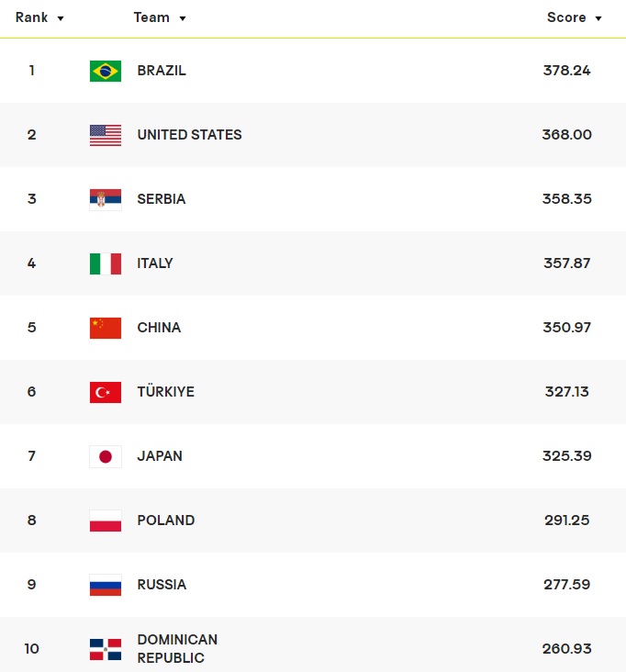Screen dimensions: 626x672
Task: Open the DOMINICAN REPUBLIC team link
Action: coord(177,649)
